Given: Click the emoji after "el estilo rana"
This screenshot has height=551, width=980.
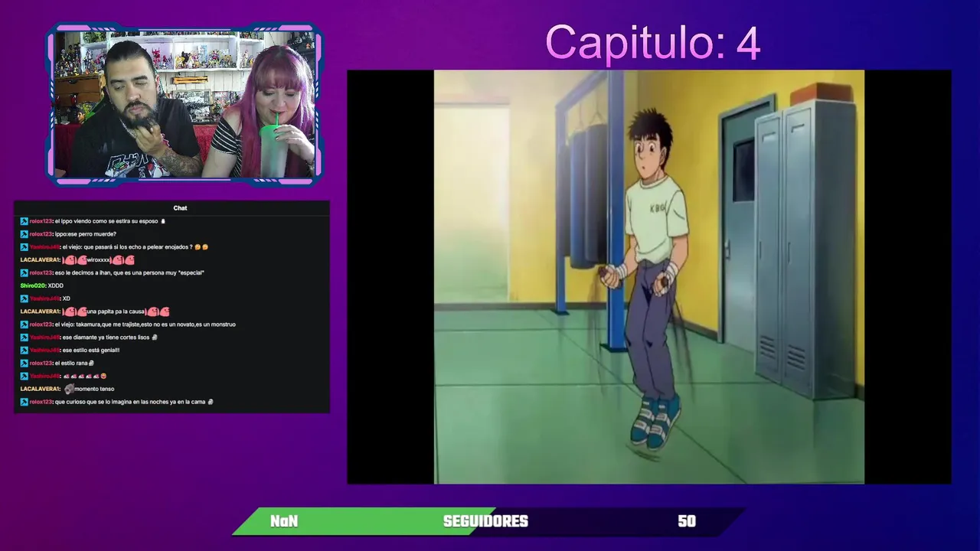Looking at the screenshot, I should pos(91,364).
